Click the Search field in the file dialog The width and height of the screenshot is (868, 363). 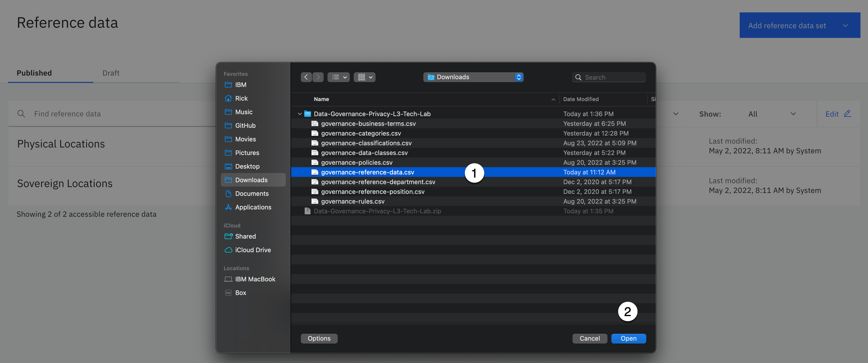click(x=613, y=78)
